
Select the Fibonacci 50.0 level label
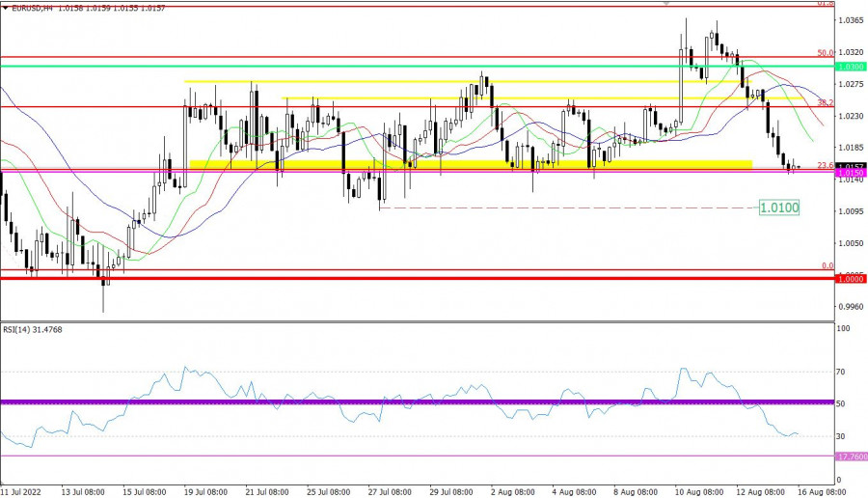(826, 53)
